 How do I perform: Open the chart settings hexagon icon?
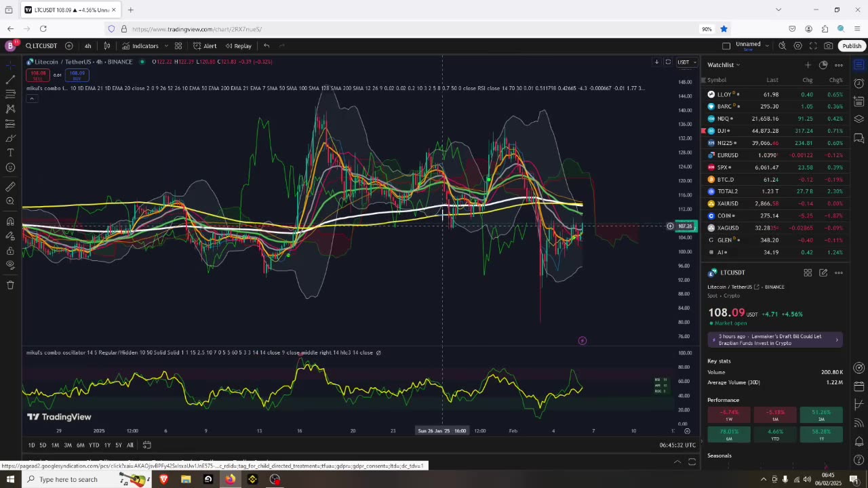point(797,45)
